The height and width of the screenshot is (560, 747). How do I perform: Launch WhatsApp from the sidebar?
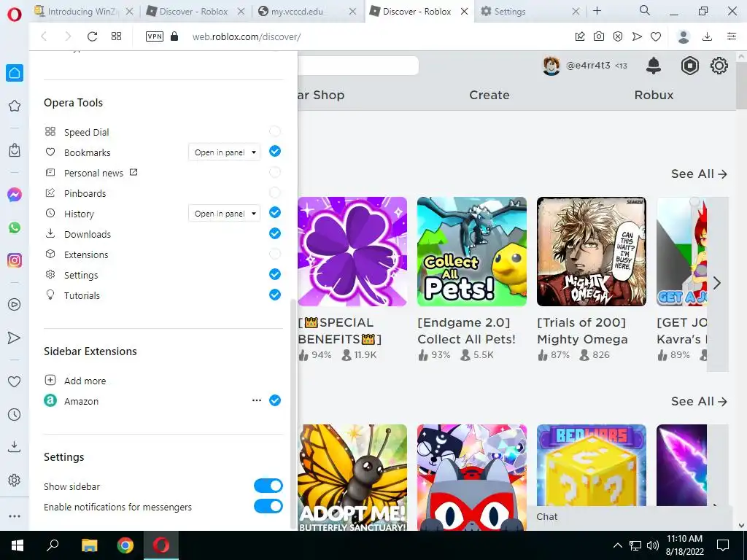[15, 227]
